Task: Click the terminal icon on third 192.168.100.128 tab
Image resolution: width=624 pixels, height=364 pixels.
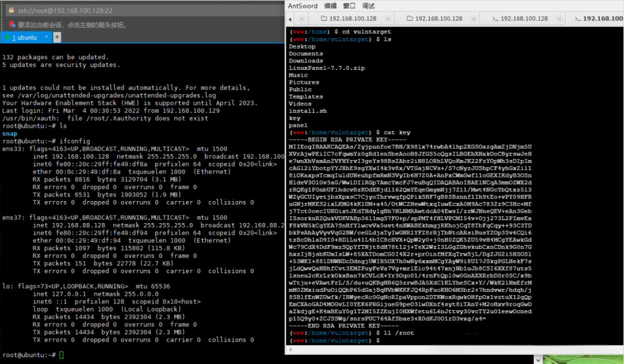Action: 495,18
